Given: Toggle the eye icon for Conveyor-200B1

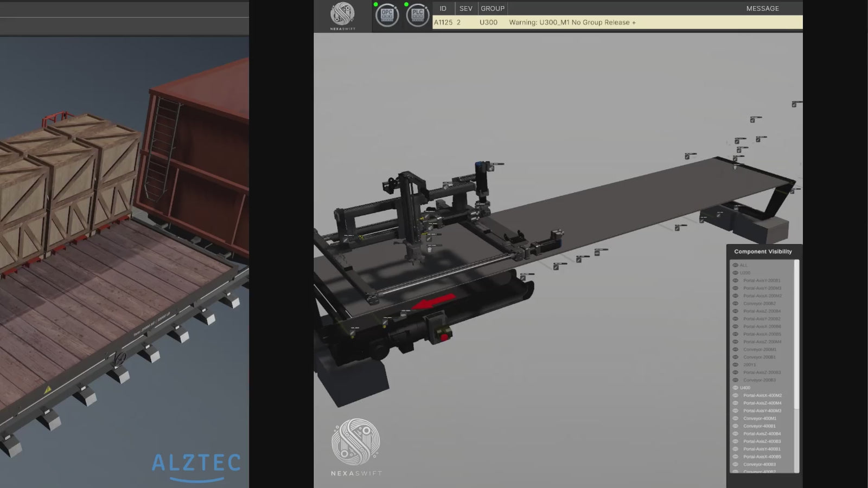Looking at the screenshot, I should (x=736, y=357).
